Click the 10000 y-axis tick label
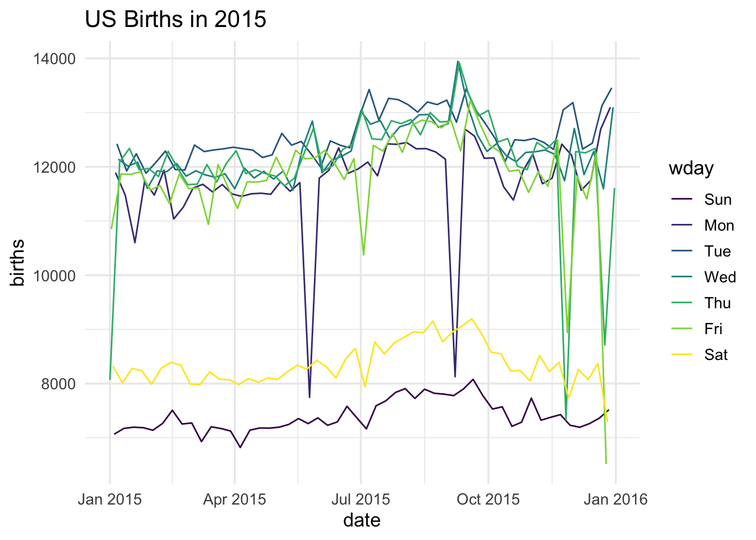This screenshot has width=756, height=540. (x=56, y=276)
